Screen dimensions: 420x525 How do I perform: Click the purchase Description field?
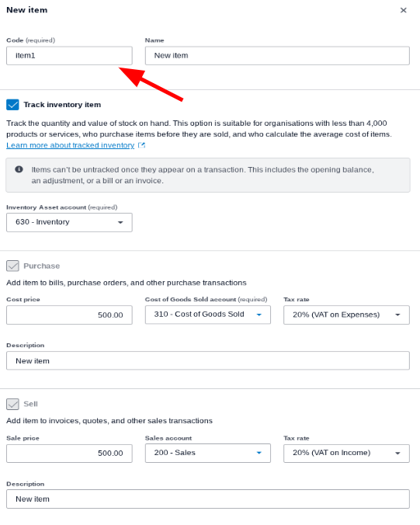click(x=208, y=360)
